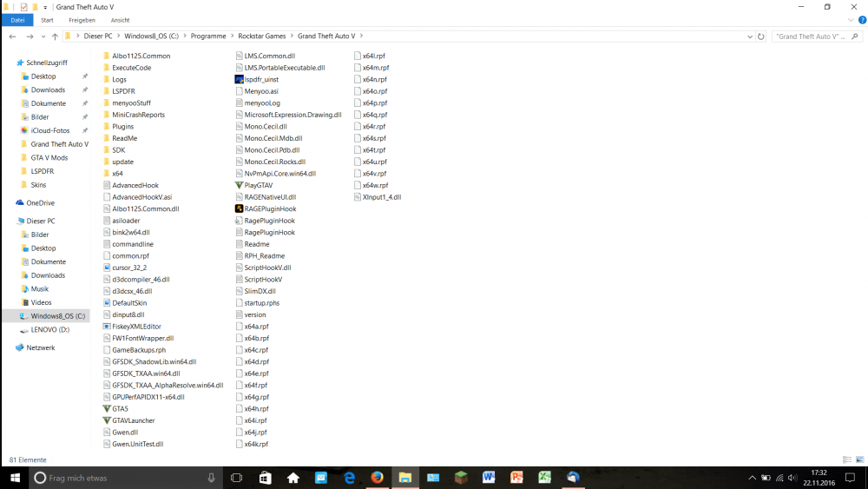Open the Windows Store taskbar icon

265,478
